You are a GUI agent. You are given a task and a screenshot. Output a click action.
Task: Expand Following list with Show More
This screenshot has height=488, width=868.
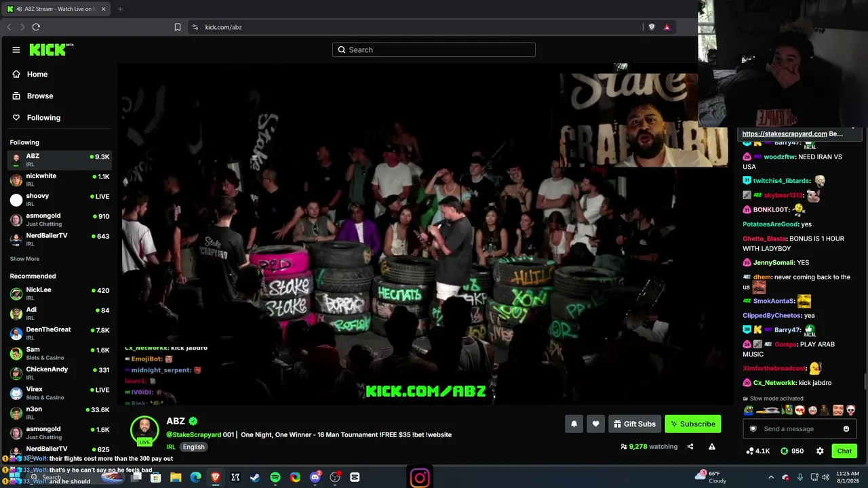[x=24, y=259]
